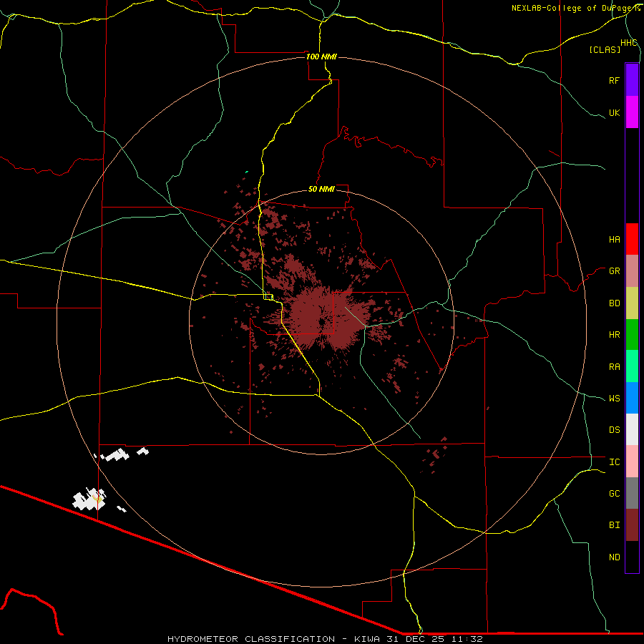Click the 100 NMI range ring label

[321, 57]
